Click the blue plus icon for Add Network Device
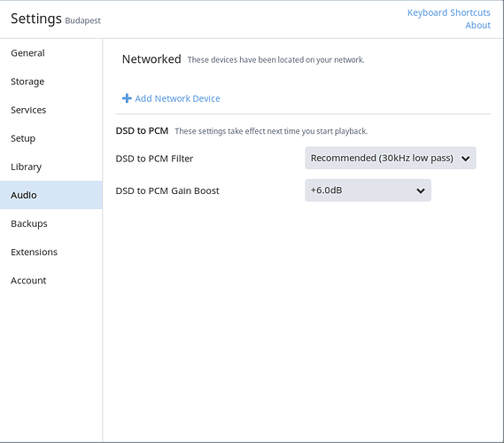This screenshot has height=443, width=504. [x=127, y=98]
